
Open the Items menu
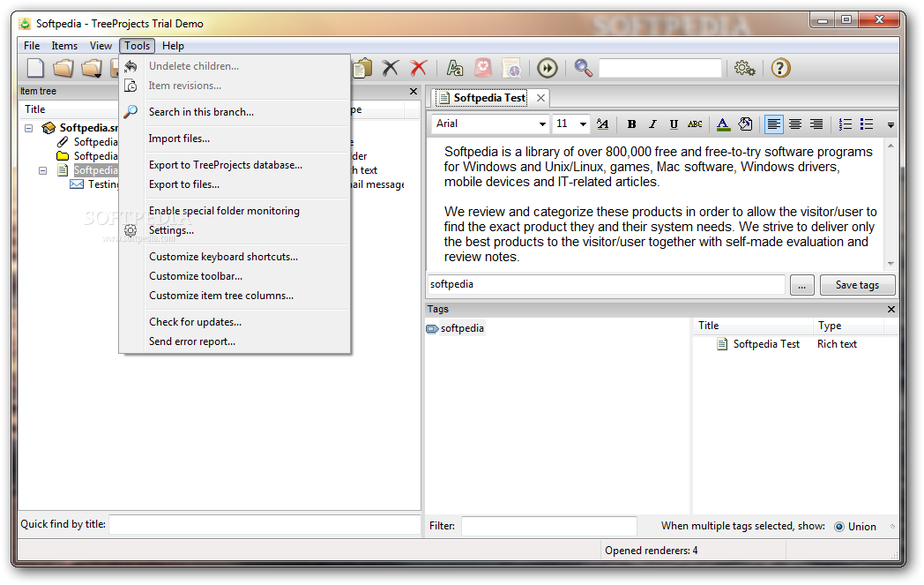pos(64,46)
